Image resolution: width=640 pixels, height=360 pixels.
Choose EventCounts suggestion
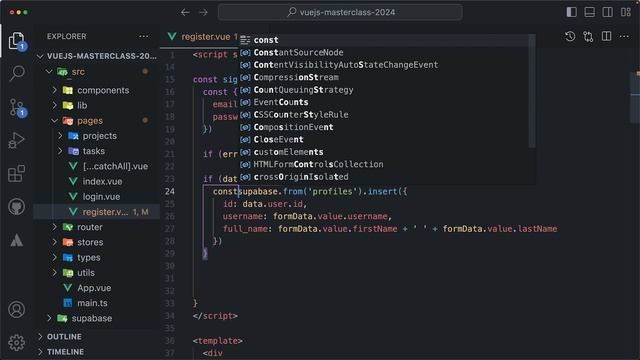click(384, 102)
